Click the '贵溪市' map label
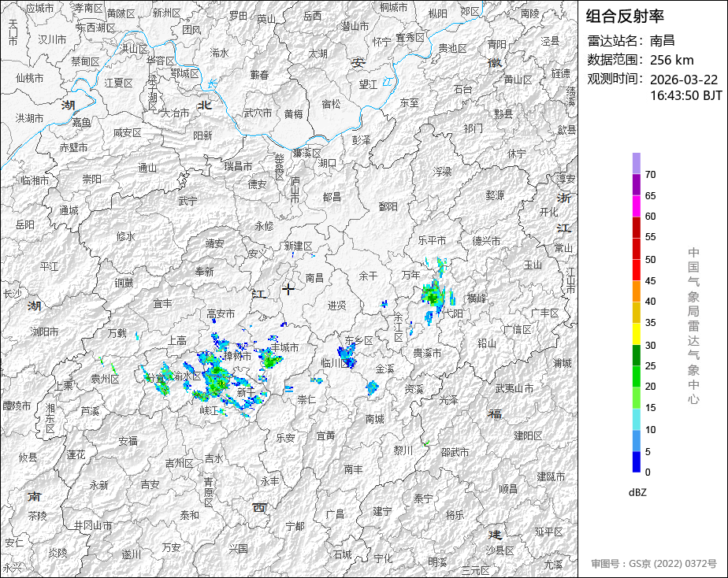Screen dimensions: 728x578 point(427,354)
